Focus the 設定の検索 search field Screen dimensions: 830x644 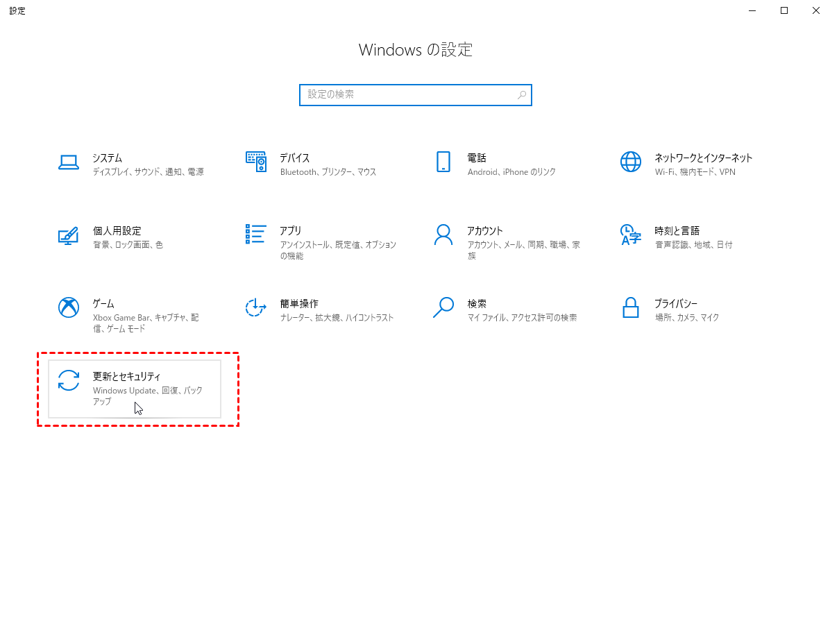click(416, 95)
